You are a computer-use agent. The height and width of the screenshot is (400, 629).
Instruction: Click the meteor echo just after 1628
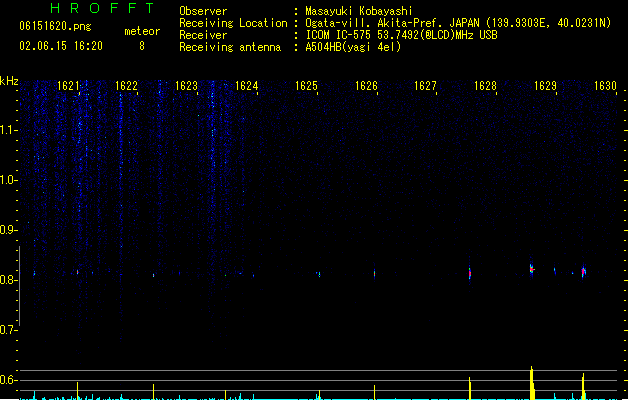coord(532,269)
